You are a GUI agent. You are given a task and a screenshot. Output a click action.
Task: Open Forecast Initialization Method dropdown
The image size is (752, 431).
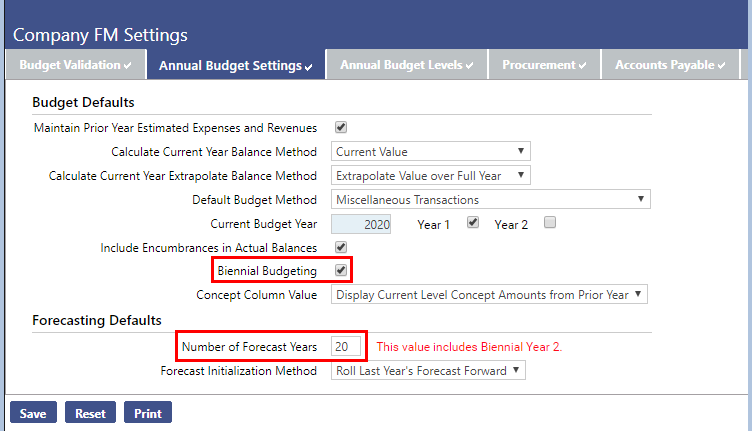428,370
